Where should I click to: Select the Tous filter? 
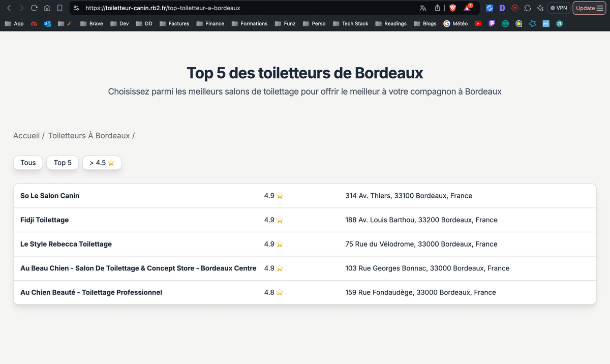(x=28, y=163)
